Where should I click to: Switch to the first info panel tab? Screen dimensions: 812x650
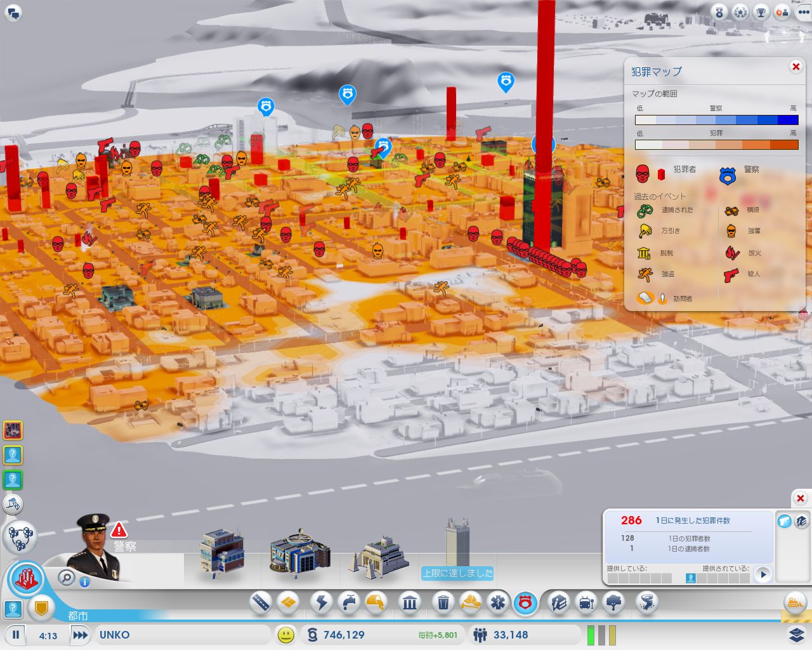[785, 521]
